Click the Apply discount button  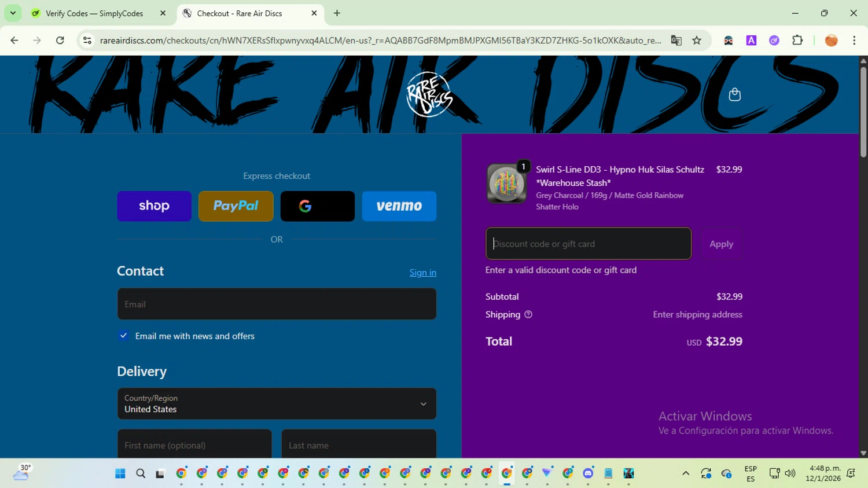point(721,244)
